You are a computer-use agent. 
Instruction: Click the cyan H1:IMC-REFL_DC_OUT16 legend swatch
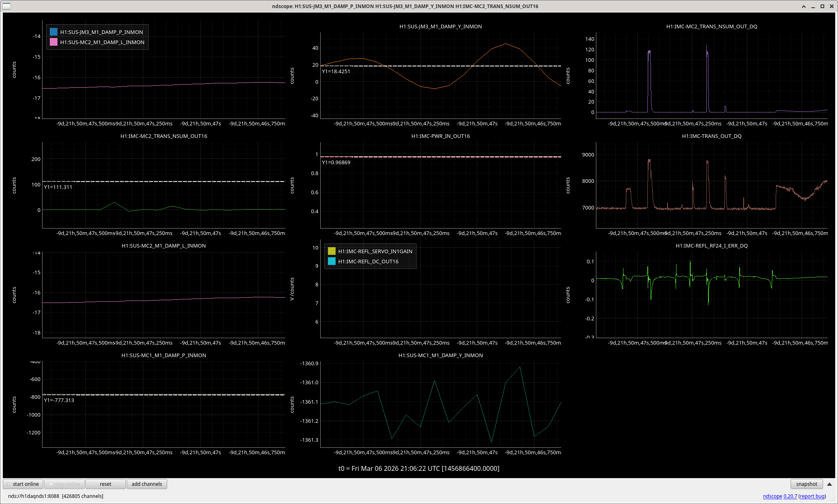(x=332, y=261)
